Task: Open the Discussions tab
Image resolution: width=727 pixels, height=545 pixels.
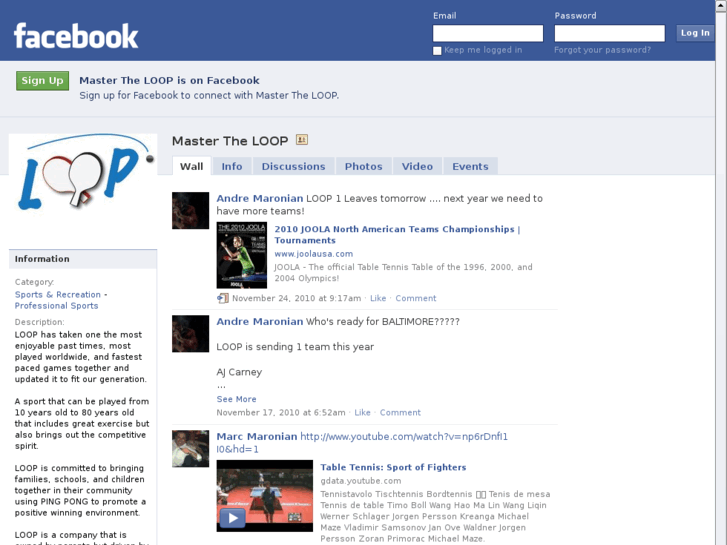Action: click(x=293, y=166)
